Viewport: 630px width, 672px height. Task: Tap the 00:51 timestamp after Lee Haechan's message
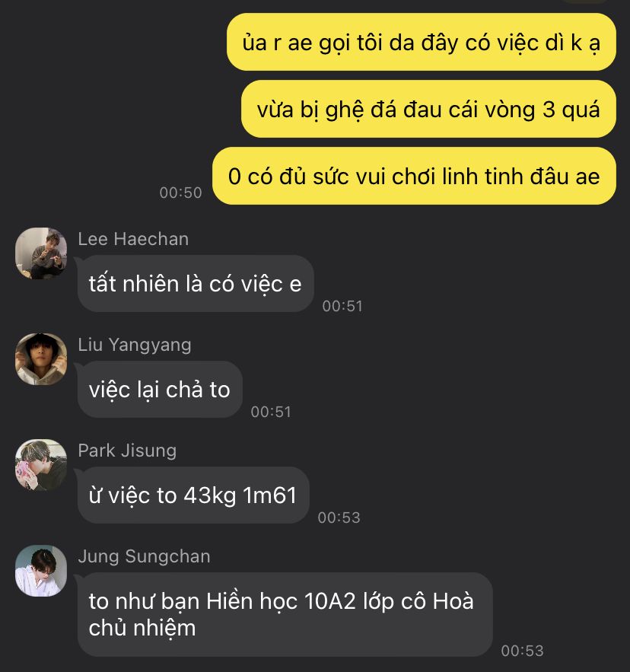(342, 306)
